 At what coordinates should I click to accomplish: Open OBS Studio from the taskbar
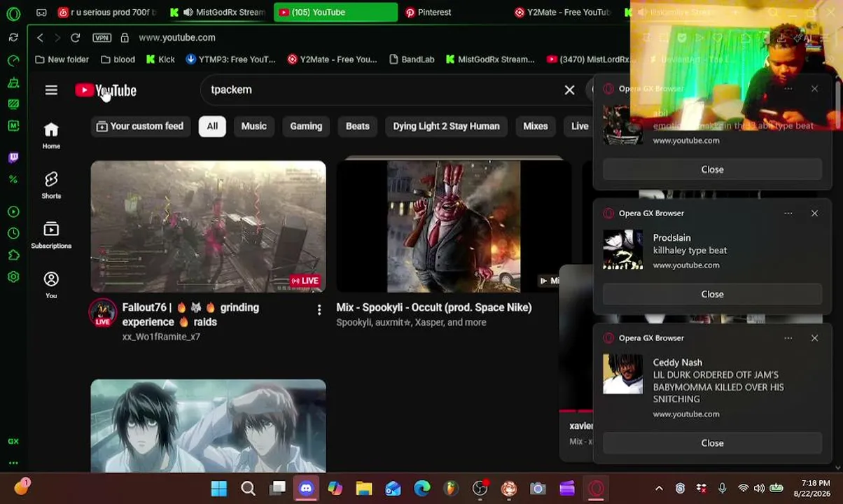(480, 488)
